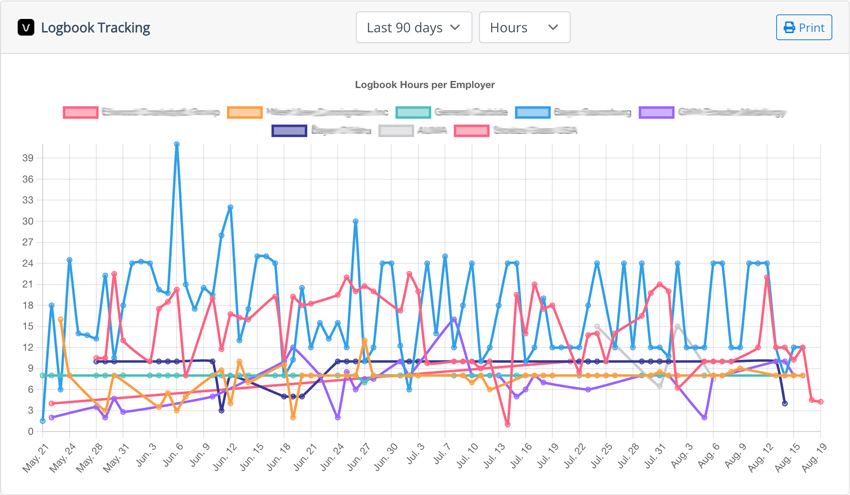The image size is (850, 495).
Task: Click the Print button
Action: 803,27
